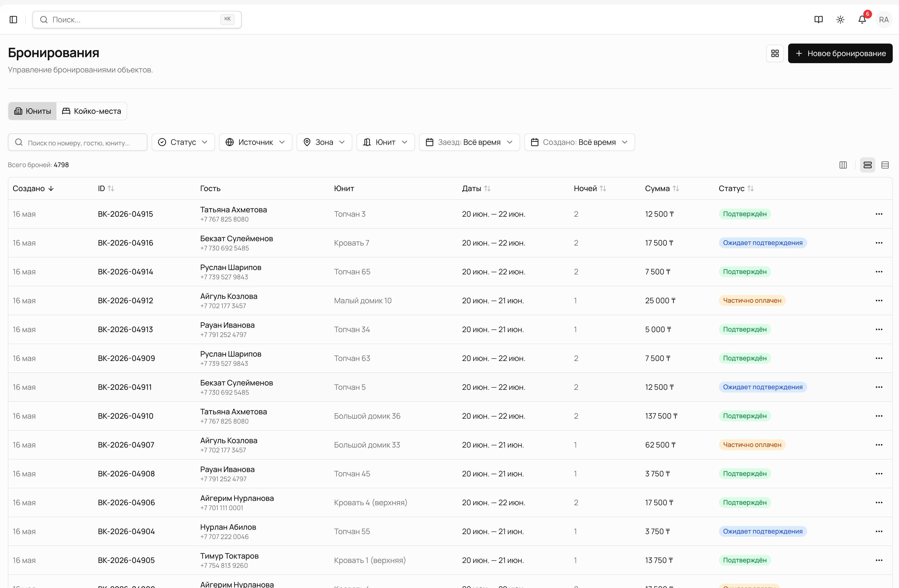The image size is (899, 588).
Task: Toggle light theme sun icon
Action: tap(840, 20)
